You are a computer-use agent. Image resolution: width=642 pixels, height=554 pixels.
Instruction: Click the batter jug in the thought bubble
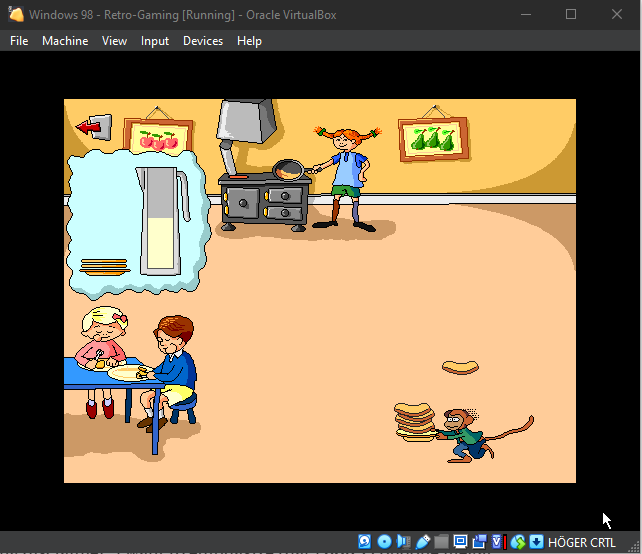(x=162, y=220)
